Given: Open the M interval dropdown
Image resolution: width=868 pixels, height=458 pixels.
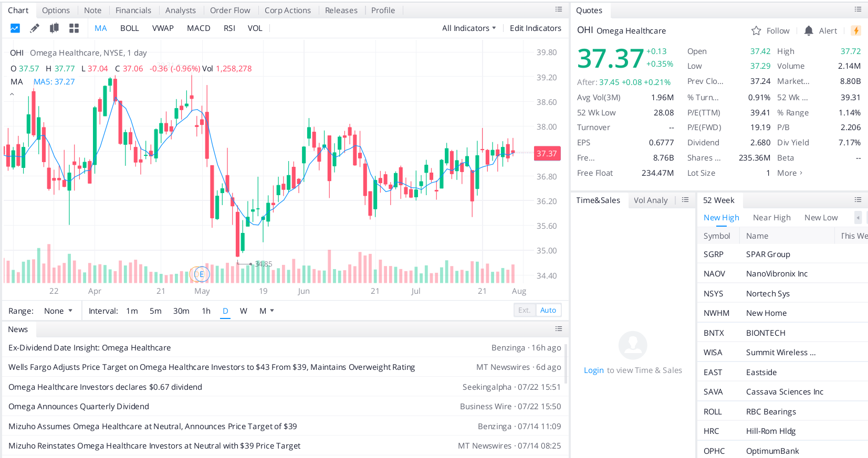Looking at the screenshot, I should click(267, 311).
